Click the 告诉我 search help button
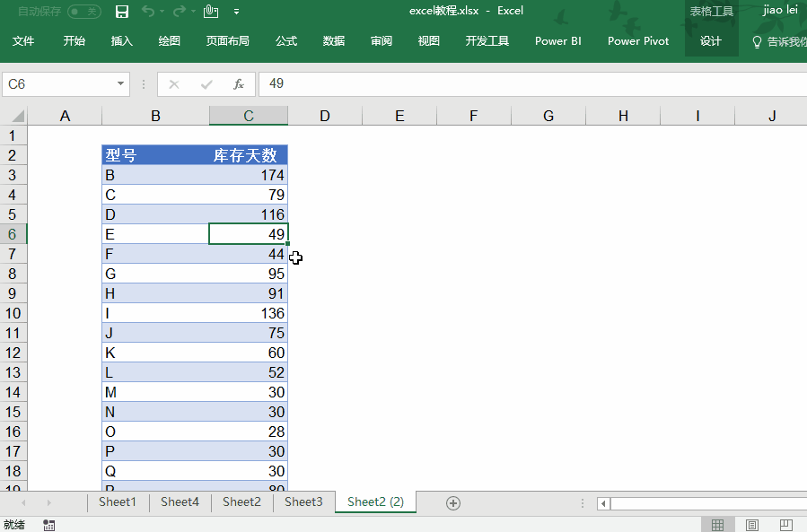 777,41
